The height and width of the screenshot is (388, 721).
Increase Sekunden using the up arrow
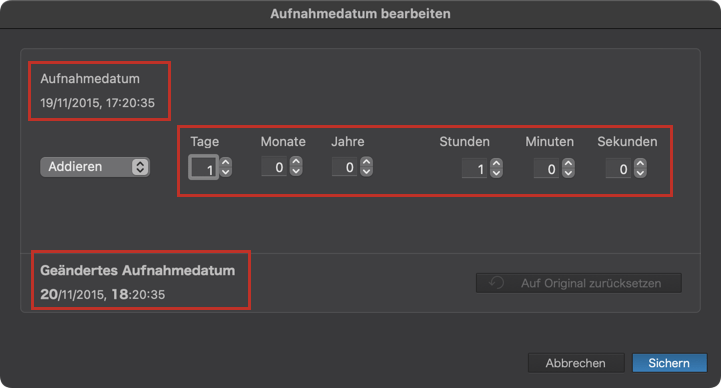click(x=640, y=163)
